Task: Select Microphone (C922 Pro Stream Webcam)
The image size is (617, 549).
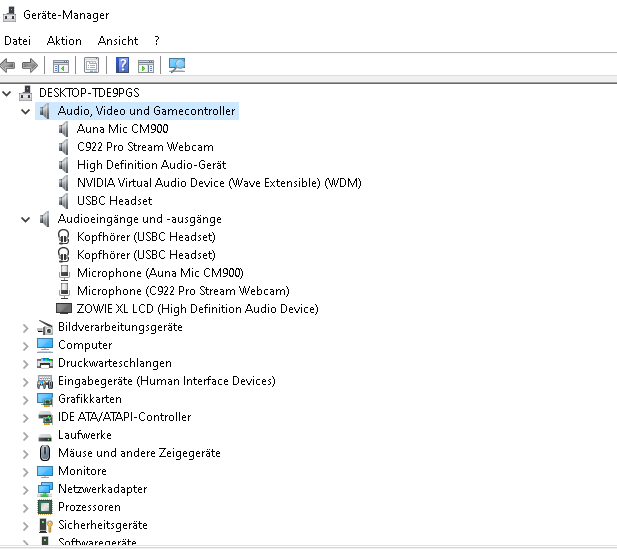Action: [x=183, y=291]
